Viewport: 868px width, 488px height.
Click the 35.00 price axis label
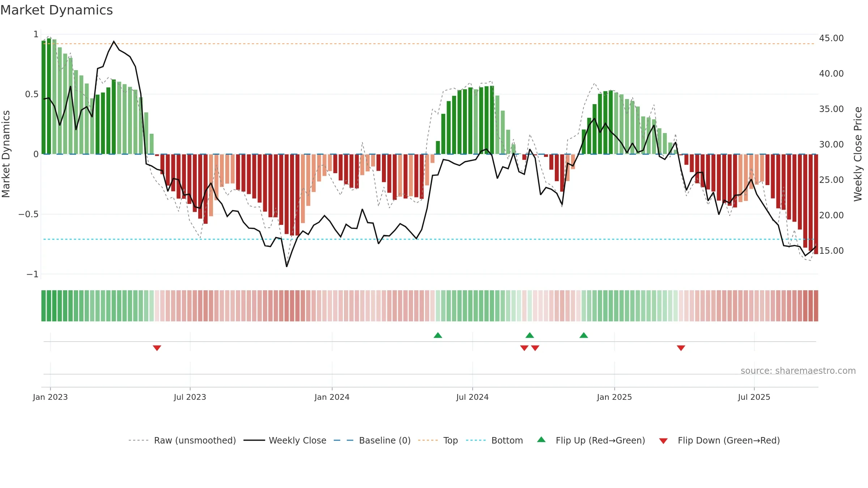click(x=831, y=109)
